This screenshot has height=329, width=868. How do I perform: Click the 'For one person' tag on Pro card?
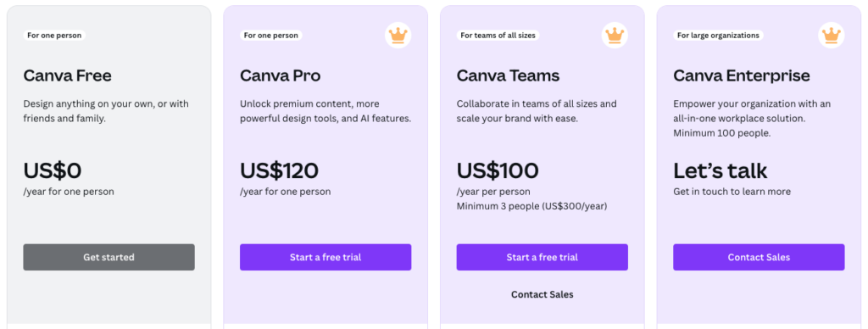[x=271, y=36]
